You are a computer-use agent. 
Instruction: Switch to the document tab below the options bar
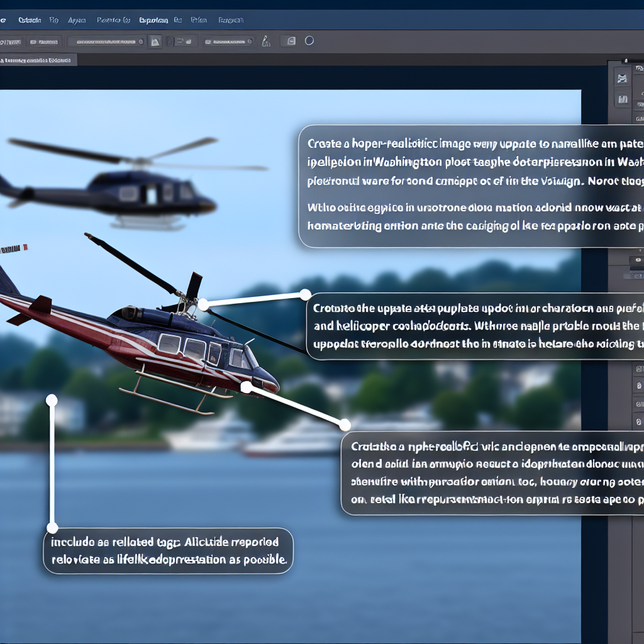tap(38, 60)
